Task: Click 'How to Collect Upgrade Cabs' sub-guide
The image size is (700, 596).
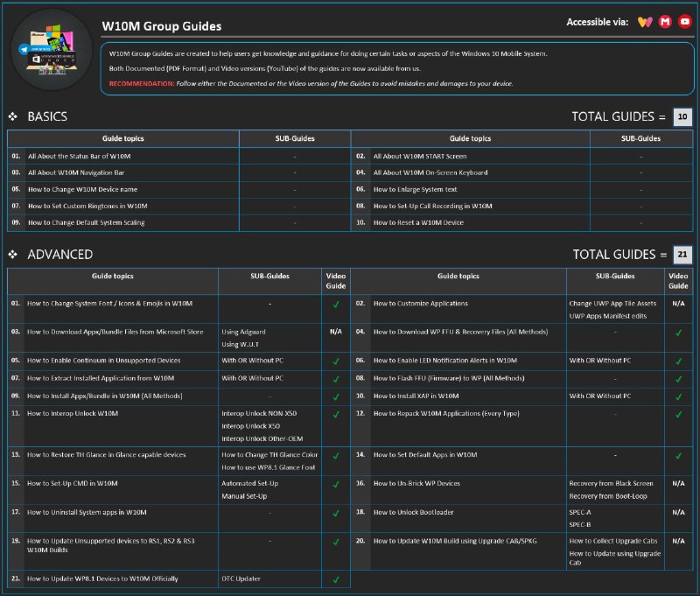Action: [x=613, y=541]
